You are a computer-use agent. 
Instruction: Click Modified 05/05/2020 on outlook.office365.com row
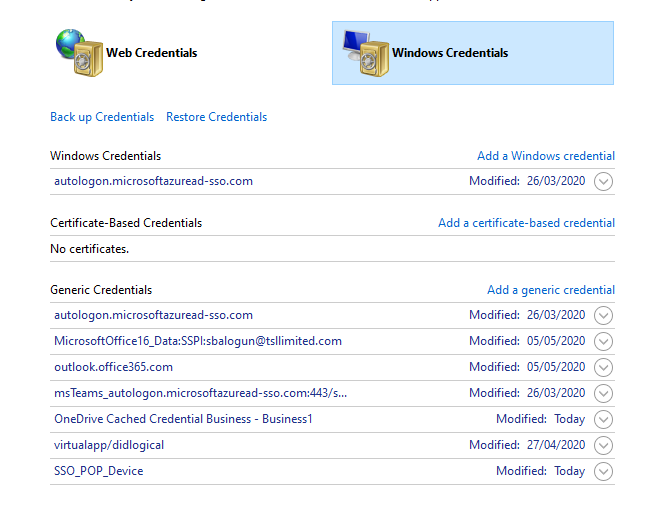pyautogui.click(x=527, y=367)
